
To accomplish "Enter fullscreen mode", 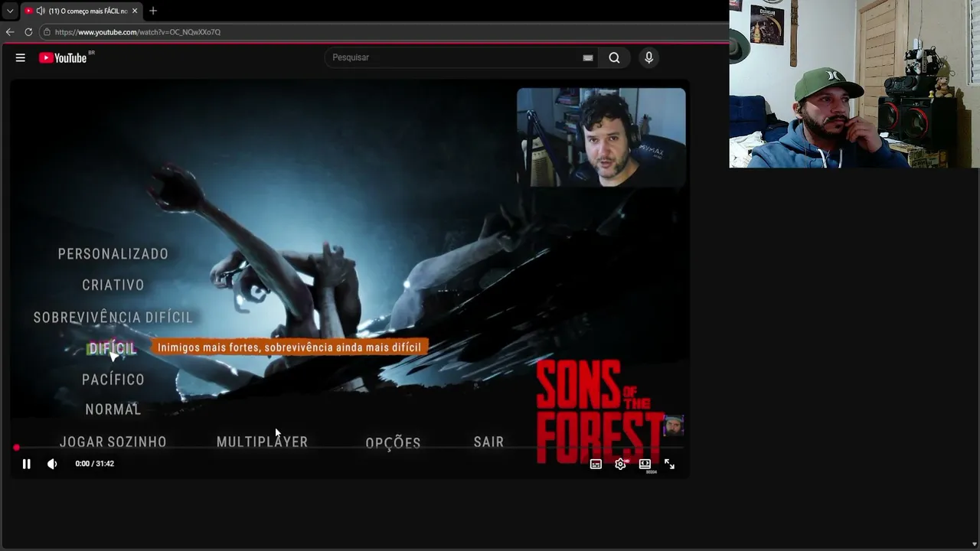I will click(669, 464).
